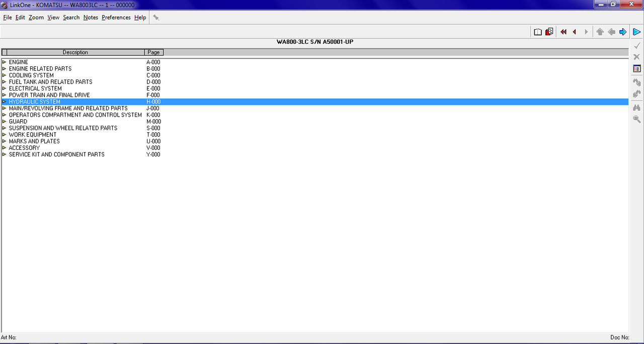Select the MARKS AND PLATES row text
The height and width of the screenshot is (344, 644).
tap(34, 141)
